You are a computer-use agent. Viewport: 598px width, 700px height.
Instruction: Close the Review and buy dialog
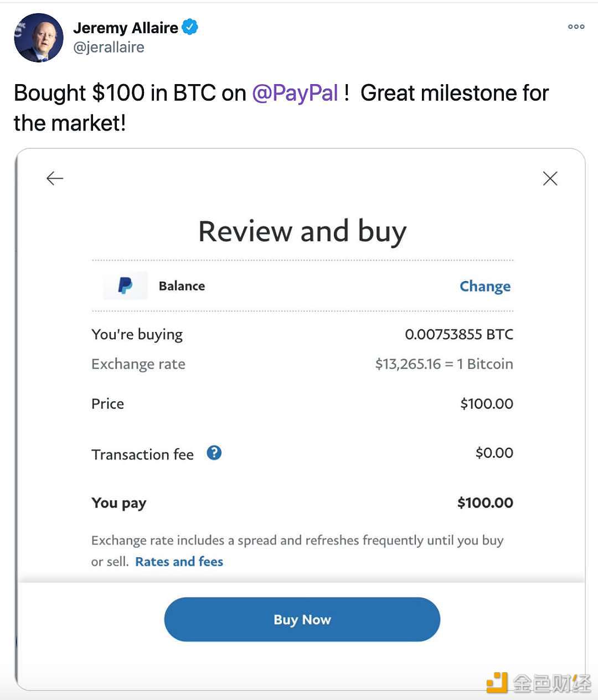(x=550, y=178)
